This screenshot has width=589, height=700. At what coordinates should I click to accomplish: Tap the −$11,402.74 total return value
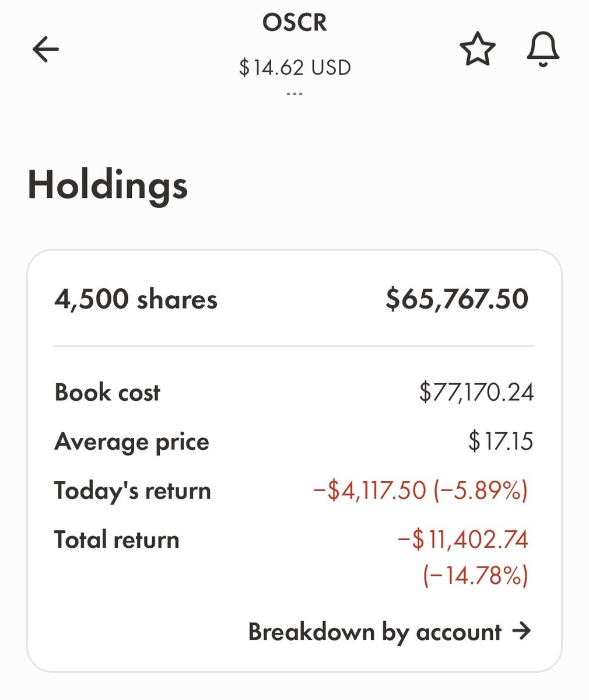click(x=462, y=540)
